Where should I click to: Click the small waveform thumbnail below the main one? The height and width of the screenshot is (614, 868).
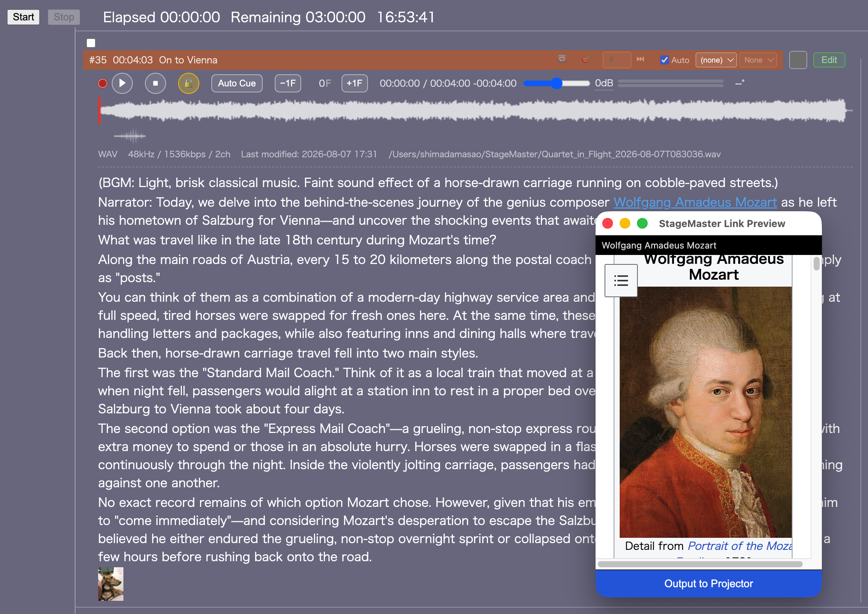(130, 136)
